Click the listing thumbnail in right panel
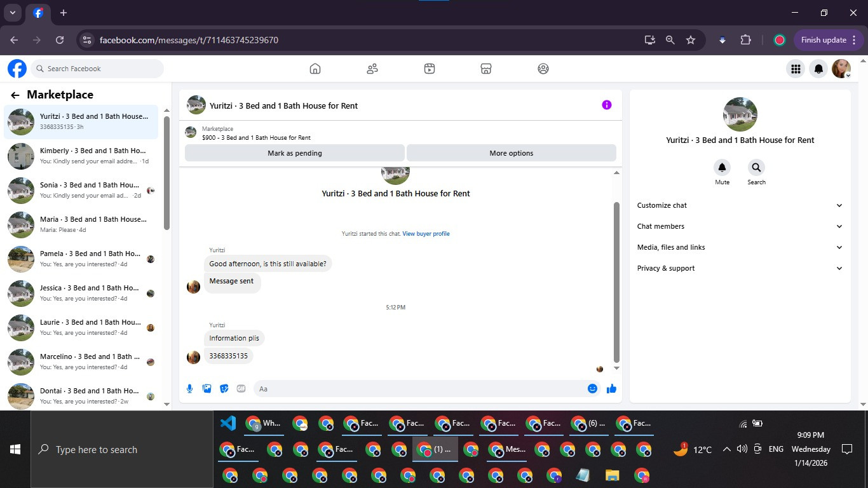This screenshot has width=868, height=488. pyautogui.click(x=740, y=114)
